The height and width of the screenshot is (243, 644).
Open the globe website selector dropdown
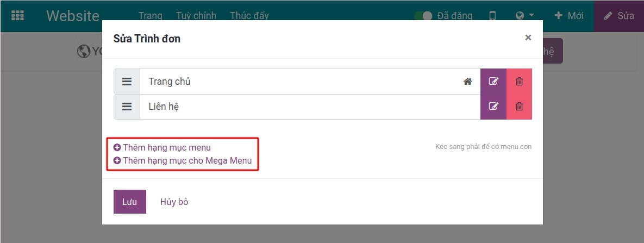pos(525,16)
